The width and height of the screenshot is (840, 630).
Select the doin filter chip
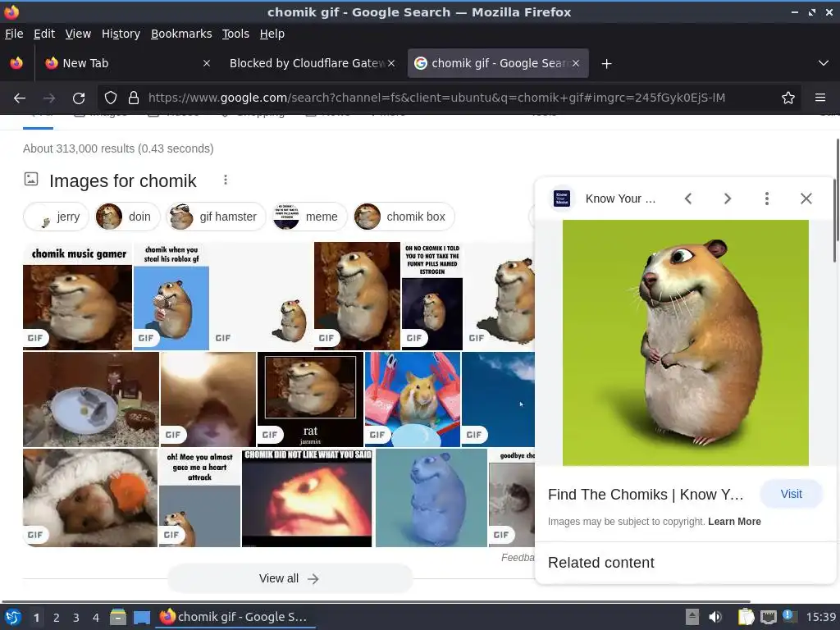(x=127, y=217)
